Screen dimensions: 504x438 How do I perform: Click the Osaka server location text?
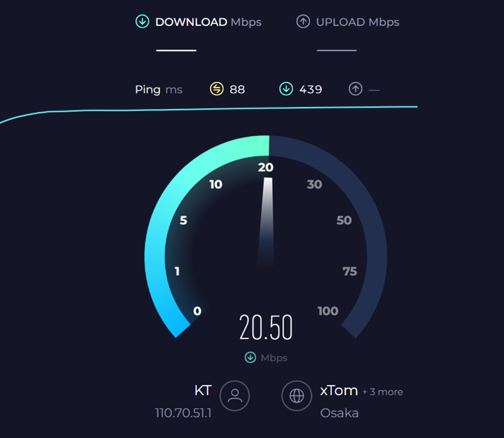pyautogui.click(x=339, y=413)
